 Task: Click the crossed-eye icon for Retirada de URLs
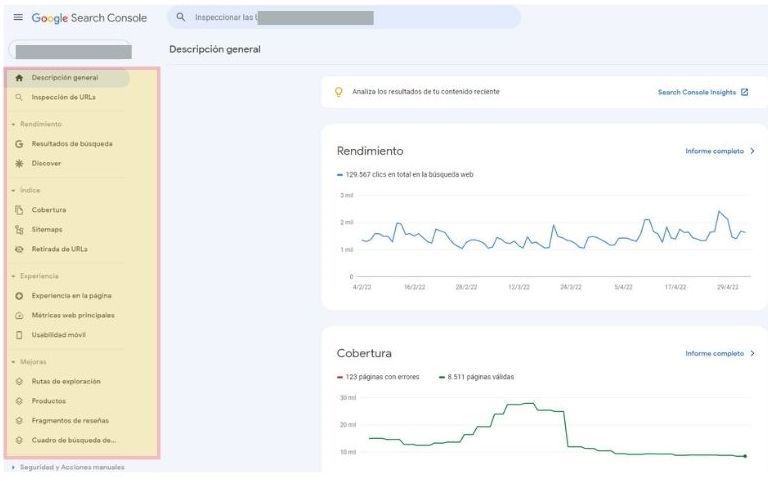coord(19,249)
